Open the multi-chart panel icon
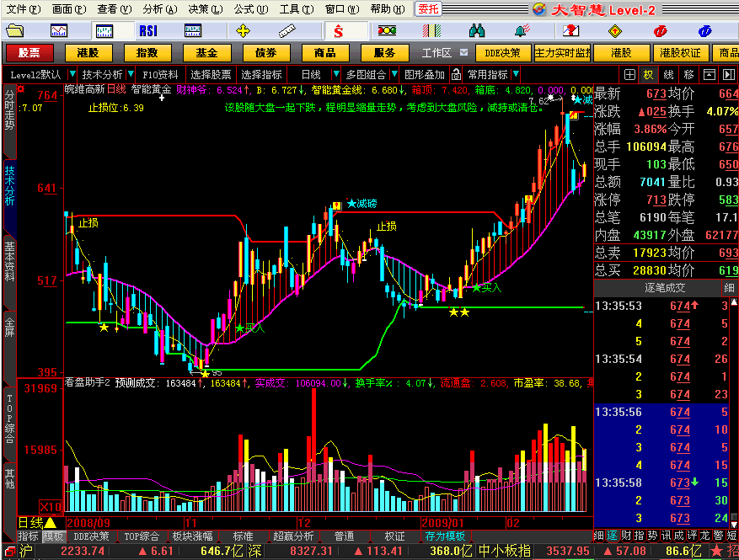The height and width of the screenshot is (560, 739). click(x=193, y=31)
